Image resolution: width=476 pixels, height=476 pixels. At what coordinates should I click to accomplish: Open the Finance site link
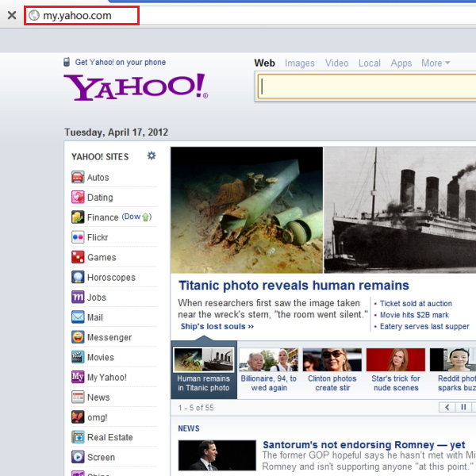coord(102,217)
